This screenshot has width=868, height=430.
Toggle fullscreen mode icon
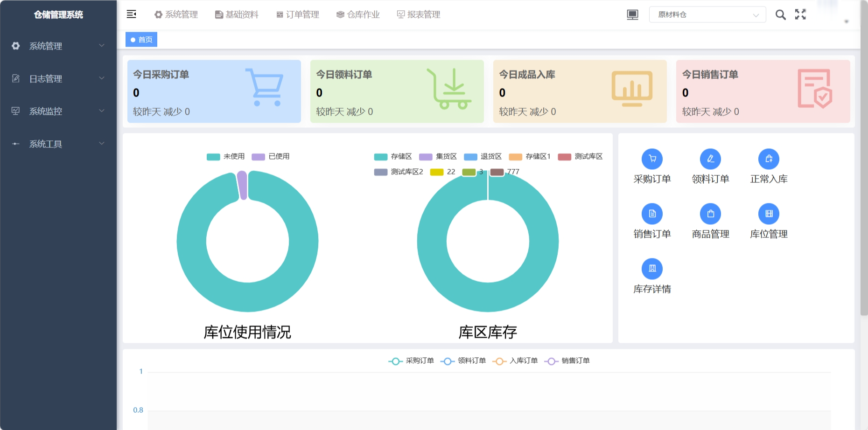[800, 14]
